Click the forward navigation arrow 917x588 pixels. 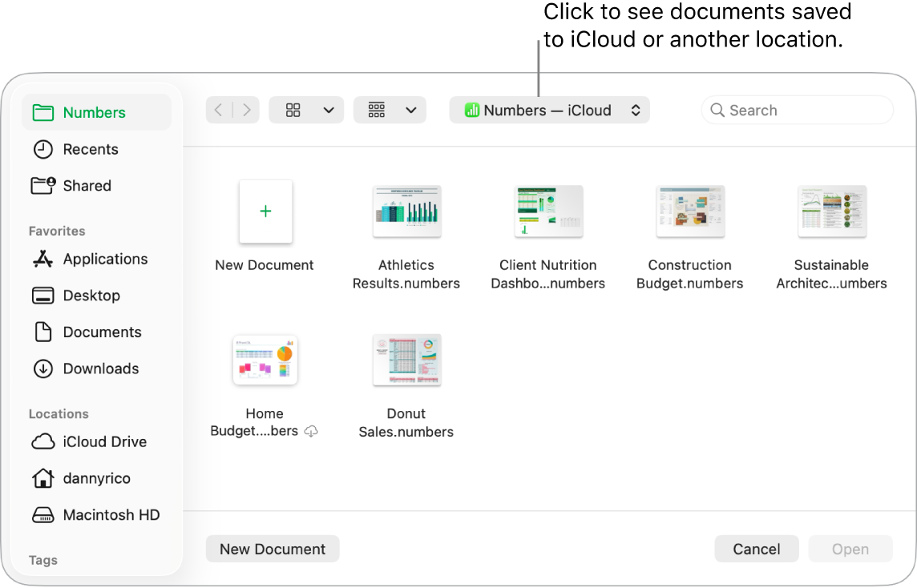(247, 110)
